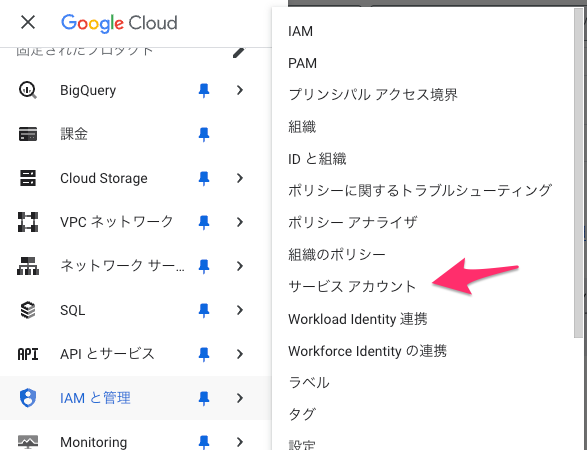Viewport: 587px width, 450px height.
Task: Unpin IAM と管理 using its pin icon
Action: tap(204, 398)
